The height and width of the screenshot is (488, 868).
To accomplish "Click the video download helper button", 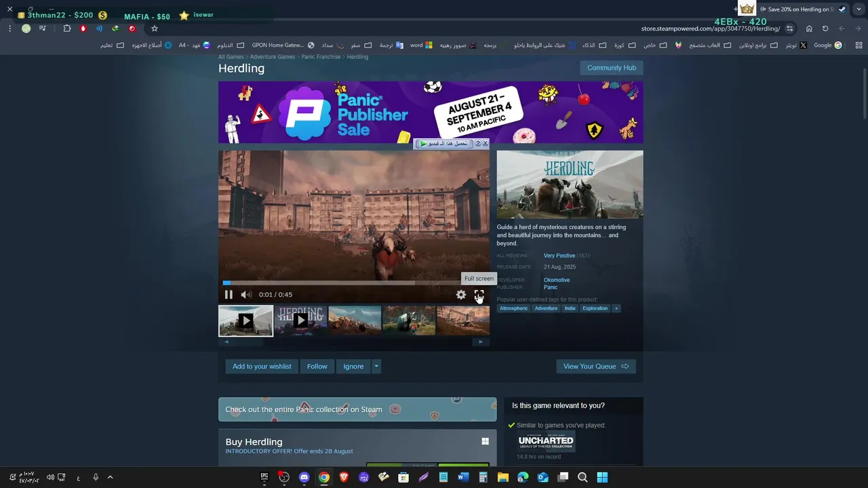I will pyautogui.click(x=444, y=144).
